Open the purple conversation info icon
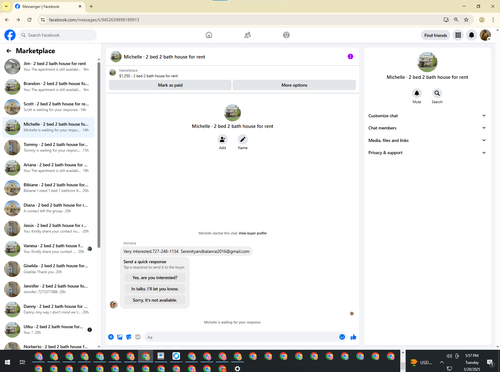The width and height of the screenshot is (500, 372). [x=350, y=56]
